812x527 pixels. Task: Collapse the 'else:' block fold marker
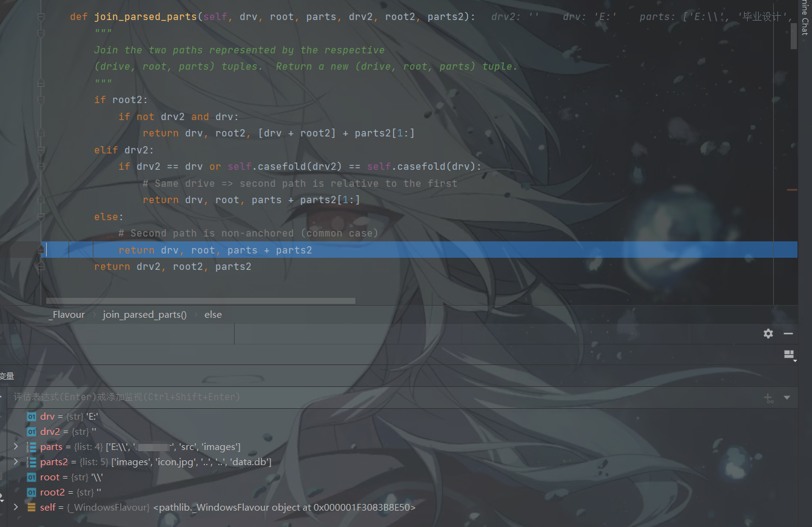[x=41, y=217]
